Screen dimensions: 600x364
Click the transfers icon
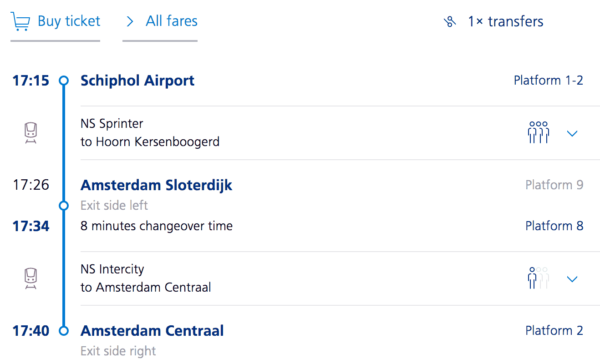(450, 22)
